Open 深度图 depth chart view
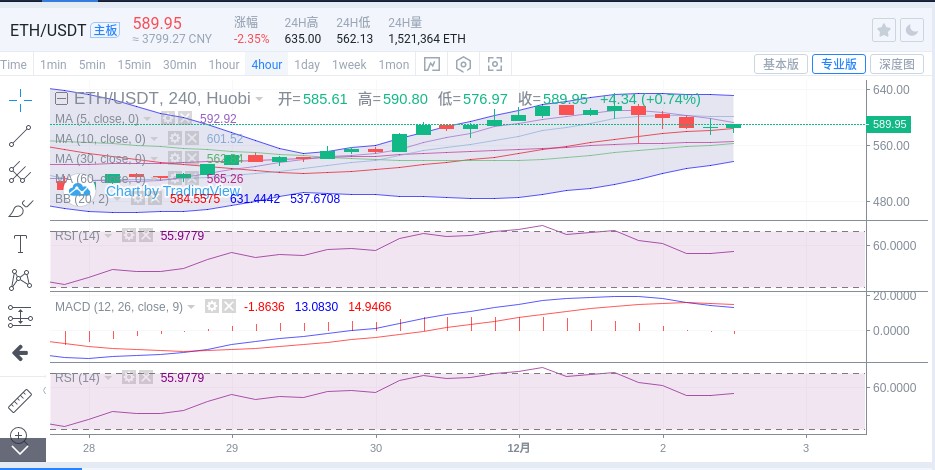935x470 pixels. point(897,64)
